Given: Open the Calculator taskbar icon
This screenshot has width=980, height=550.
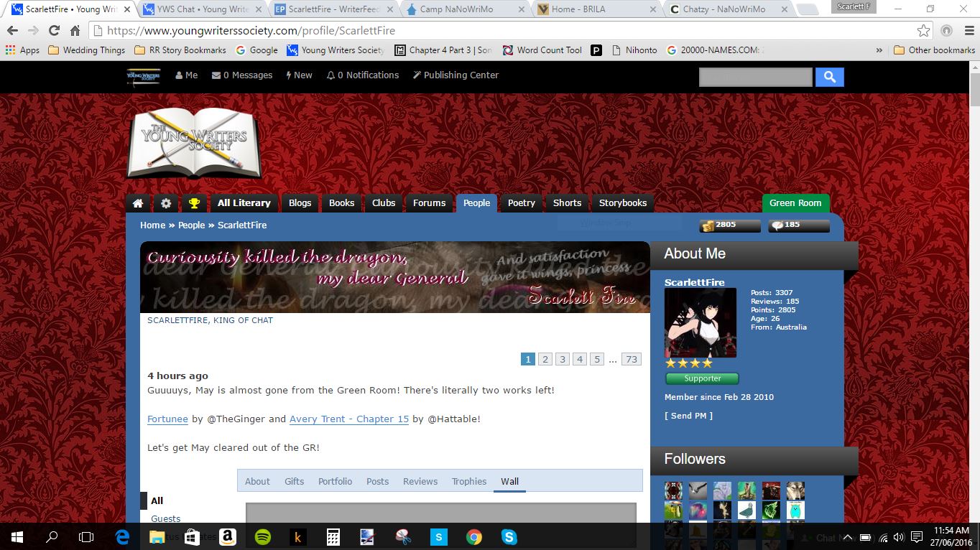Looking at the screenshot, I should click(333, 536).
